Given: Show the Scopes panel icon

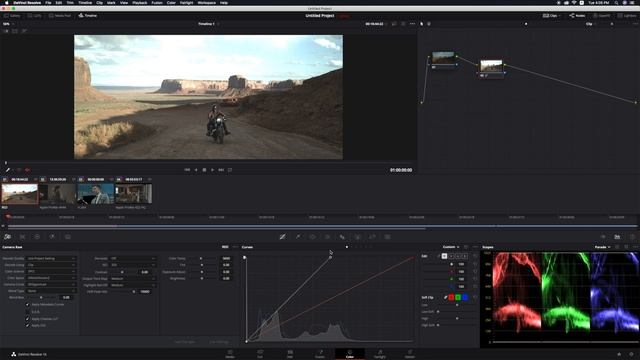Looking at the screenshot, I should coord(617,237).
